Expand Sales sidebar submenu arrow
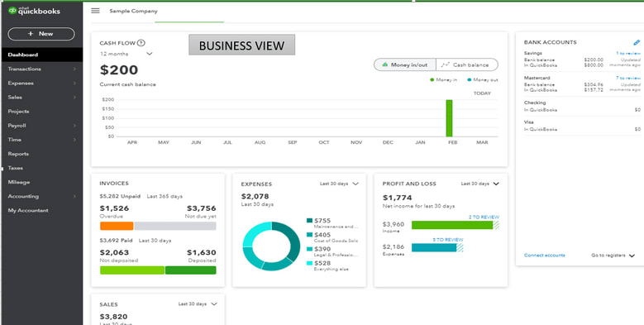Viewport: 644px width, 325px height. [74, 98]
